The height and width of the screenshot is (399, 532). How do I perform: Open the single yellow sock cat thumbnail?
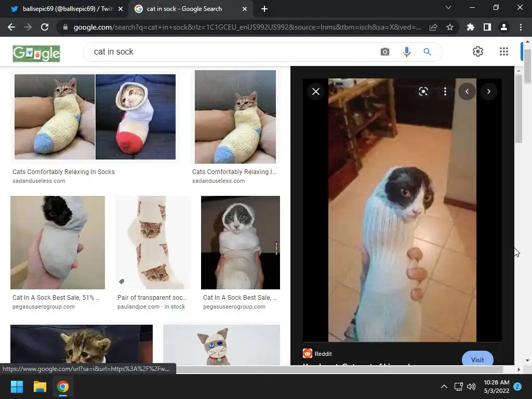235,117
